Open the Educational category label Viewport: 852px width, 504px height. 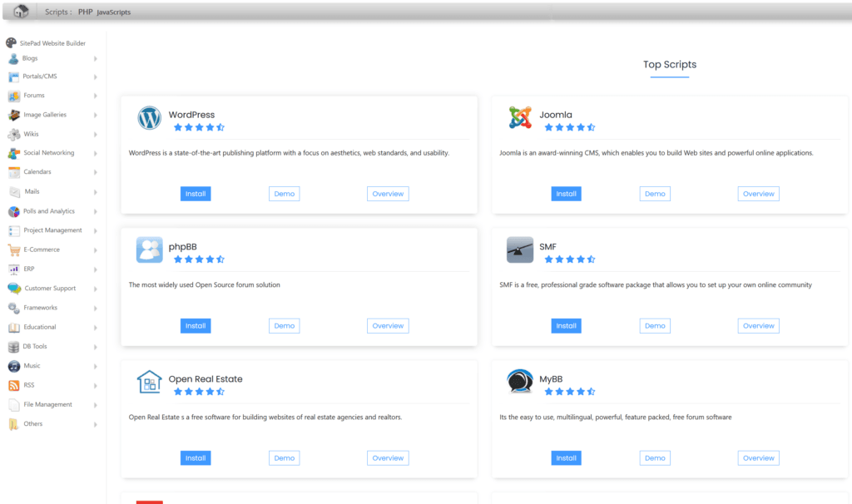click(40, 327)
